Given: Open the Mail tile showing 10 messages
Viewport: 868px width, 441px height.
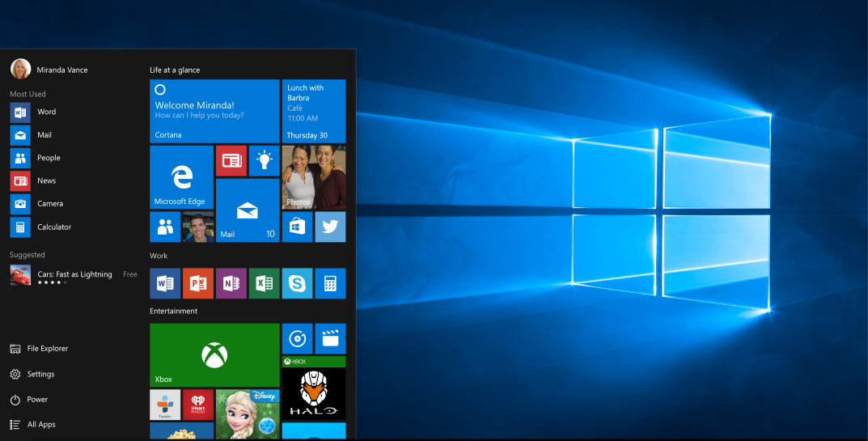Looking at the screenshot, I should coord(248,210).
